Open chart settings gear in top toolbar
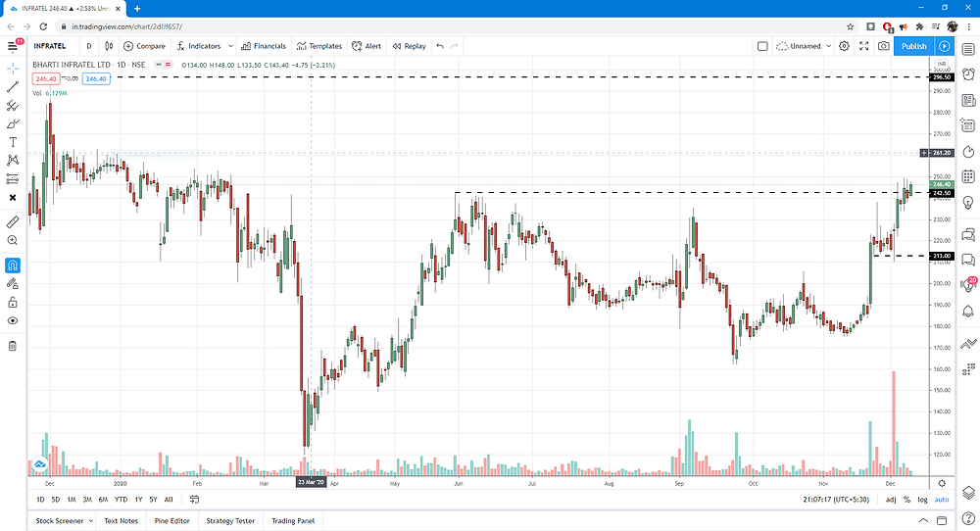The width and height of the screenshot is (980, 531). pyautogui.click(x=845, y=46)
